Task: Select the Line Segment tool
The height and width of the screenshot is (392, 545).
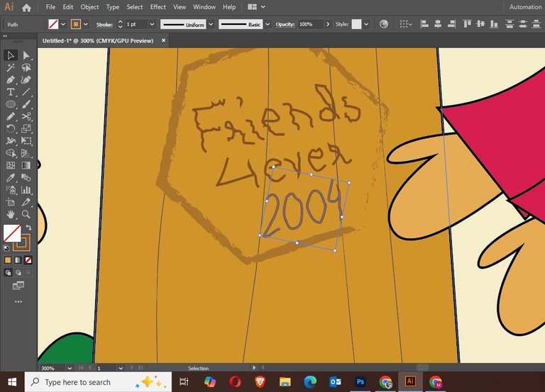Action: 26,92
